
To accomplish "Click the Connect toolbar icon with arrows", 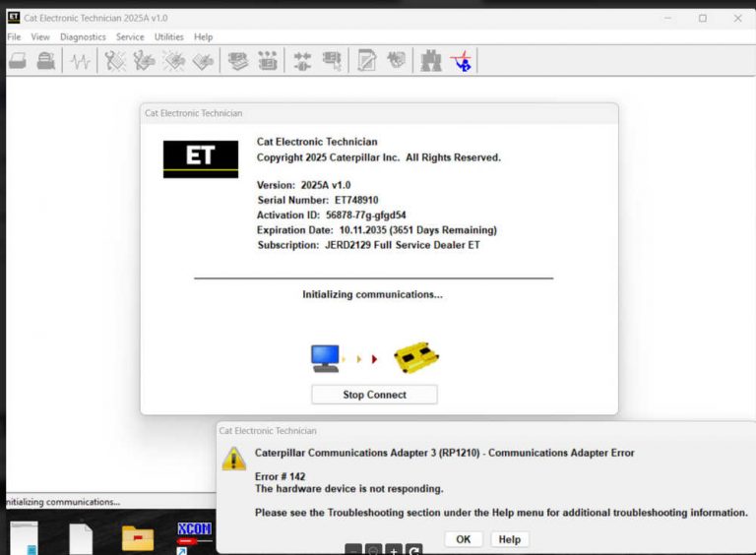I will coord(302,61).
